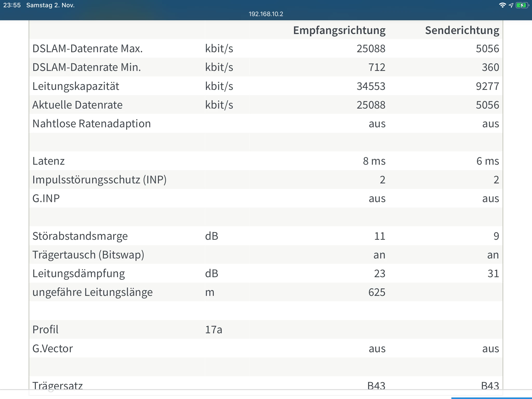Select the Latenz row label

point(49,161)
